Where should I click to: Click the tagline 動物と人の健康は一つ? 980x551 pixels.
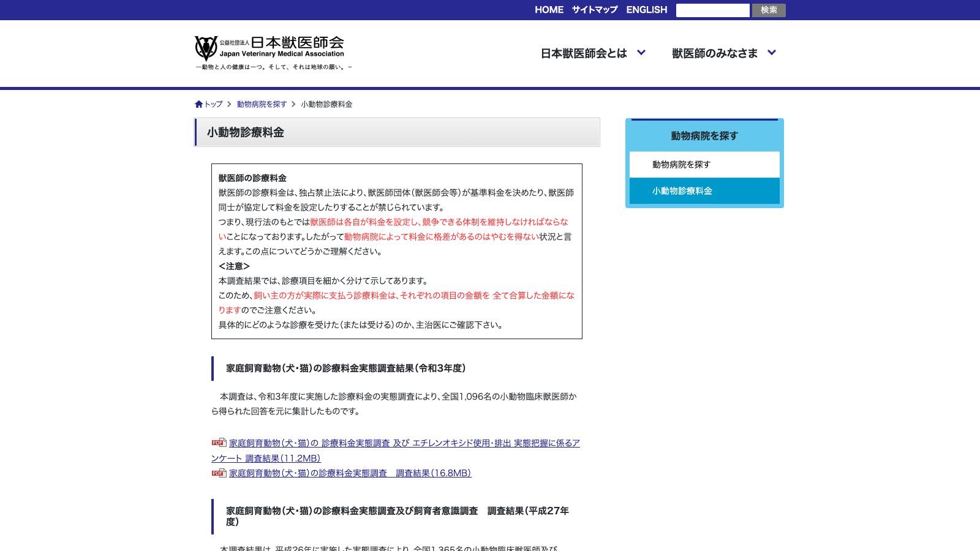(274, 67)
